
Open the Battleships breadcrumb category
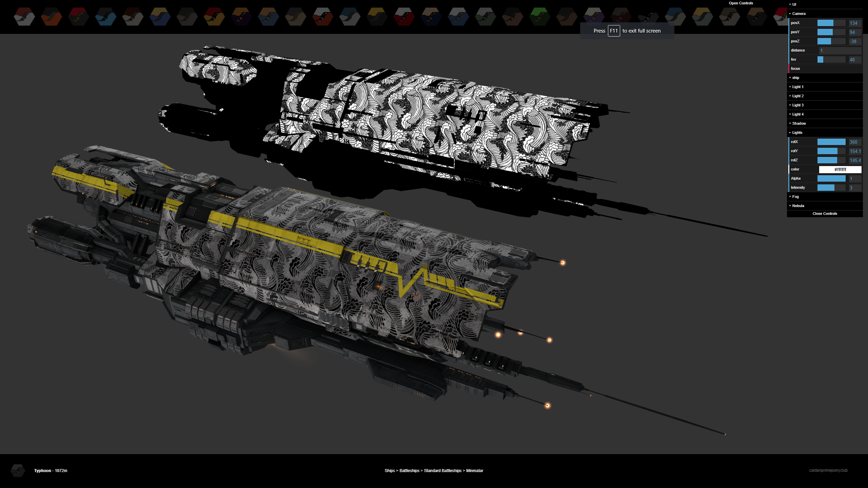[x=409, y=471]
